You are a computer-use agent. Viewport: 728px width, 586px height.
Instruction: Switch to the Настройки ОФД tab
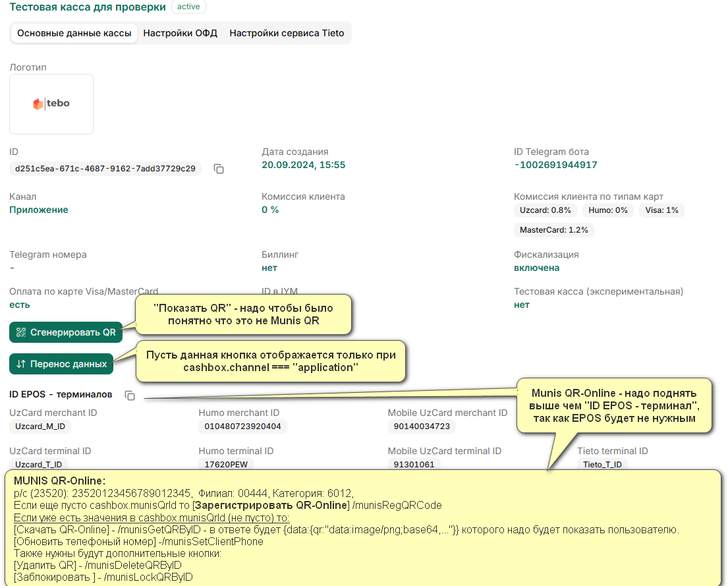click(180, 33)
